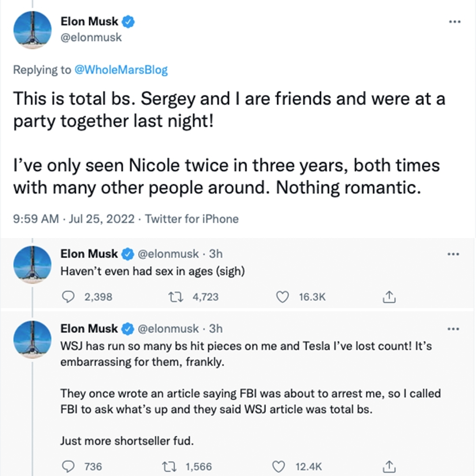Open the main tweet's three-dot more menu

(454, 22)
